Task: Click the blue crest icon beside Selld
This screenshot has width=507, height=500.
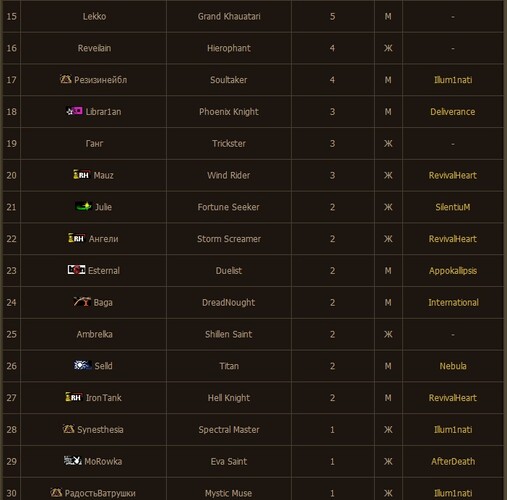Action: pyautogui.click(x=83, y=365)
